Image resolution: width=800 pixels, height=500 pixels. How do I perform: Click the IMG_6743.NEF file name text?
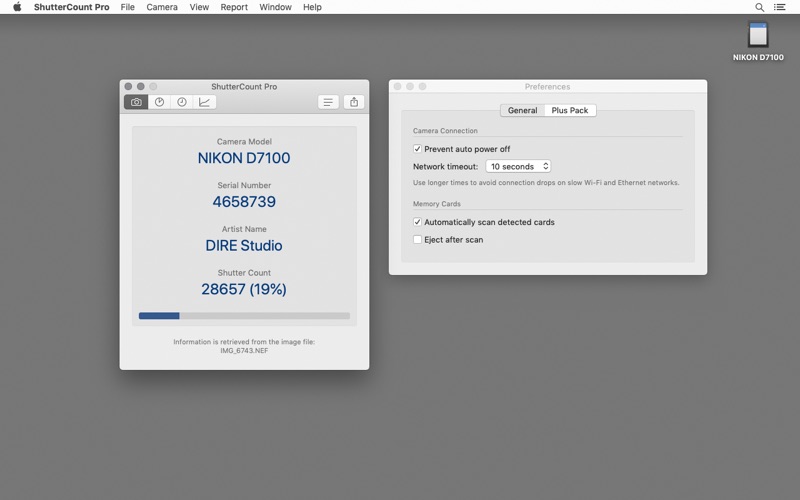click(244, 351)
